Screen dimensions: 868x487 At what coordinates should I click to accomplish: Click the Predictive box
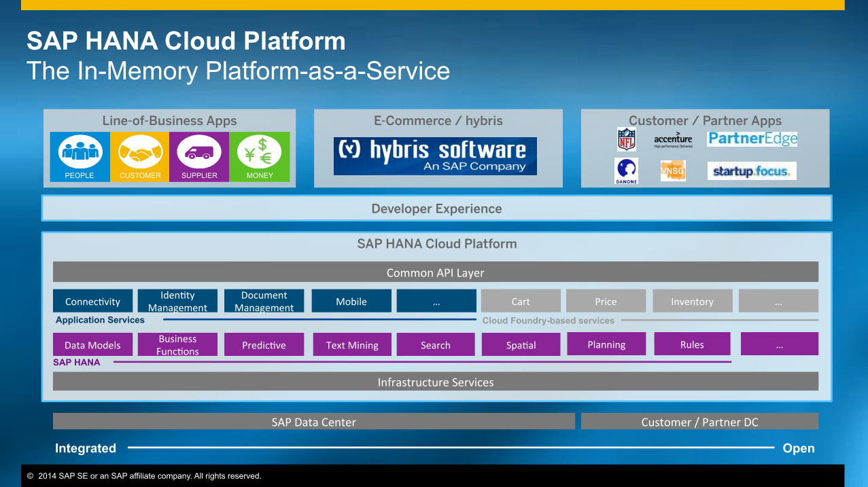pyautogui.click(x=264, y=344)
